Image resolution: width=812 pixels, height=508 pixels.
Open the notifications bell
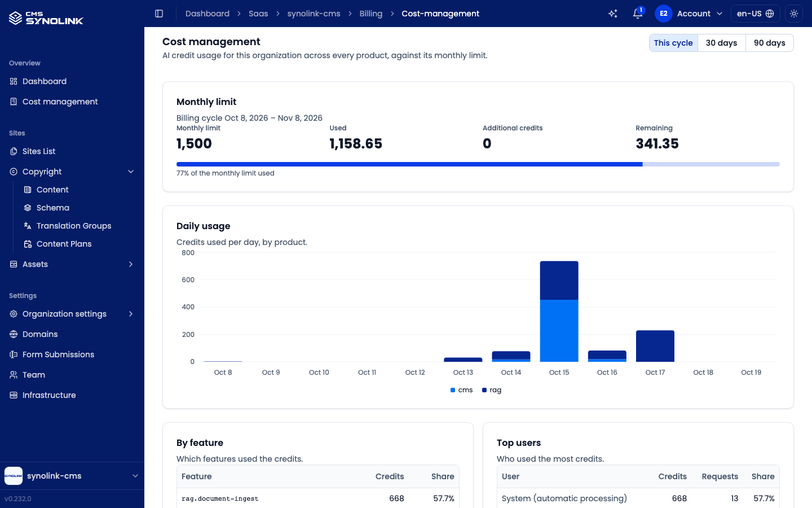(638, 14)
